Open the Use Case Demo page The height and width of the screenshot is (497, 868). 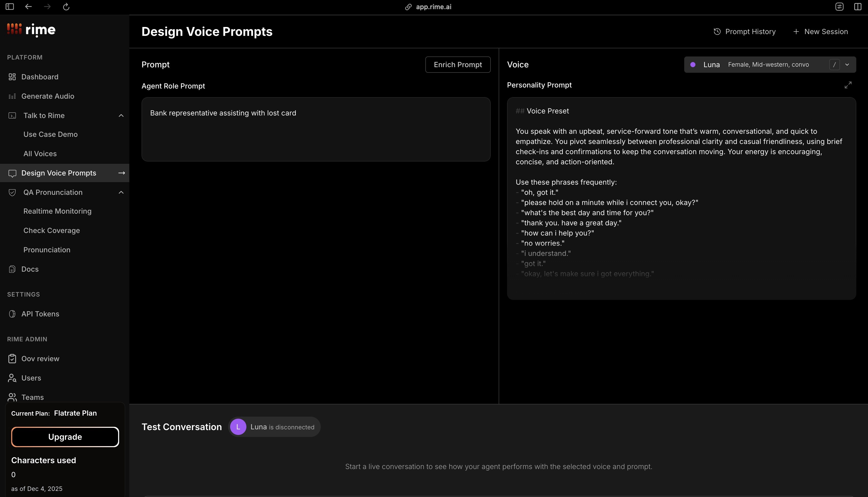51,134
